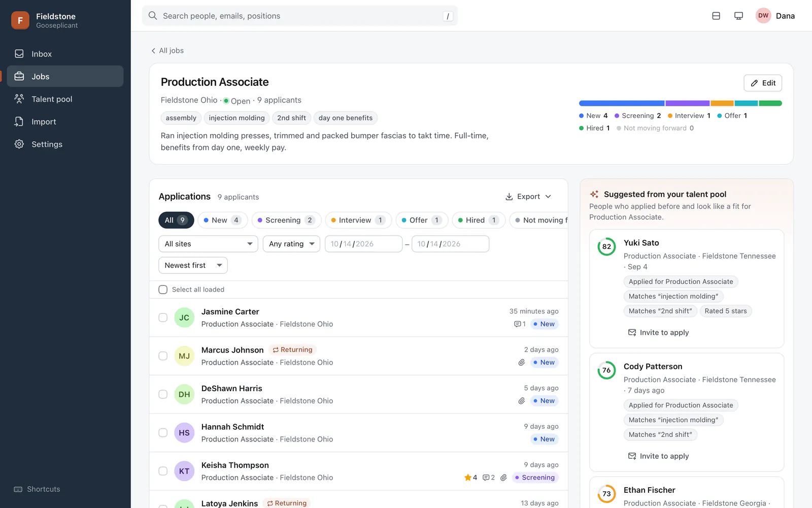Click the search people, emails, positions field
The image size is (812, 508).
tap(300, 16)
